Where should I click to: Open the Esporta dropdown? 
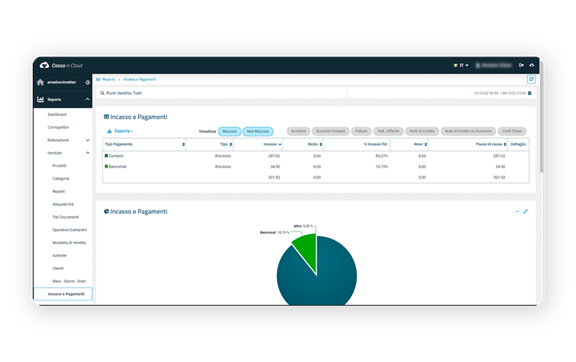coord(120,131)
